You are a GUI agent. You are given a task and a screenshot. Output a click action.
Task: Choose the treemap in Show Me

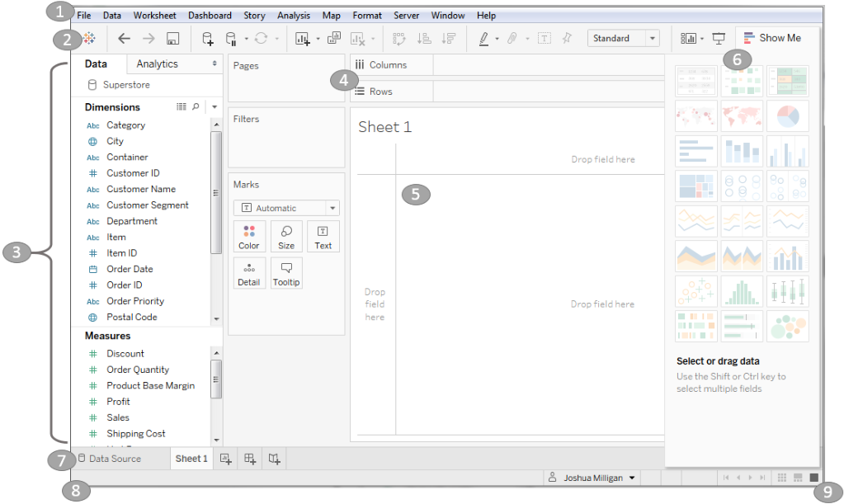[x=696, y=186]
